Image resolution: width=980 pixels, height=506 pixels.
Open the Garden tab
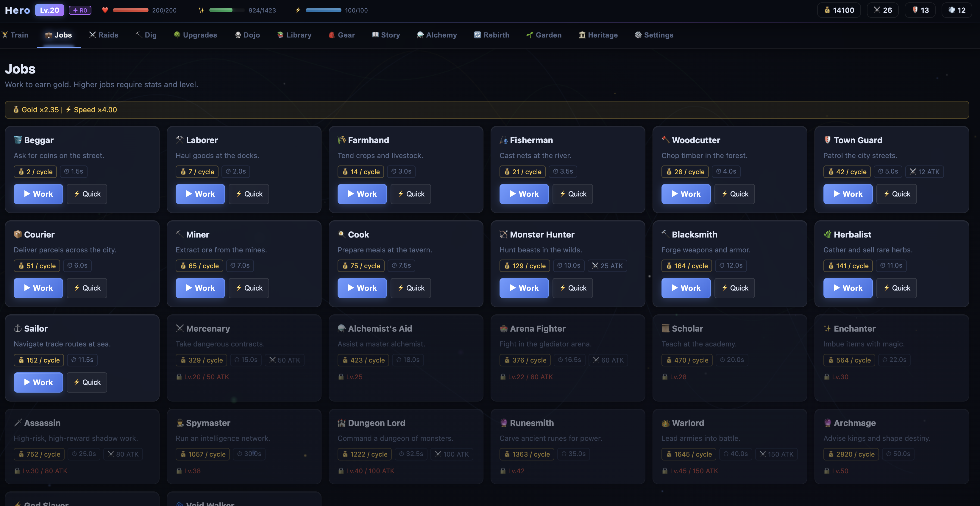click(x=544, y=35)
